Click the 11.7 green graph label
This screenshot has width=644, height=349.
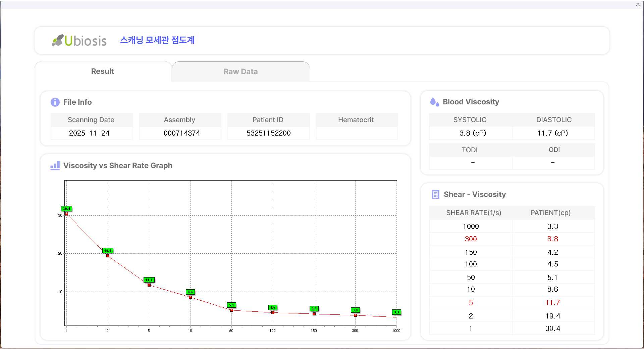(149, 280)
